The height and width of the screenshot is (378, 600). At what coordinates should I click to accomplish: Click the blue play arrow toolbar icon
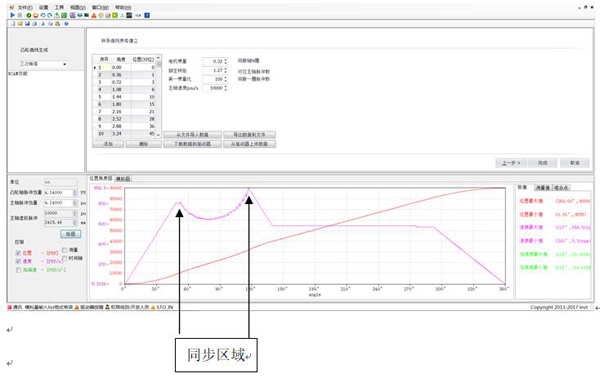[12, 15]
